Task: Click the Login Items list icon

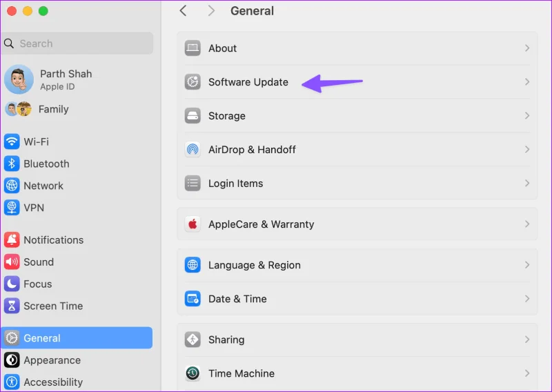Action: click(x=193, y=184)
